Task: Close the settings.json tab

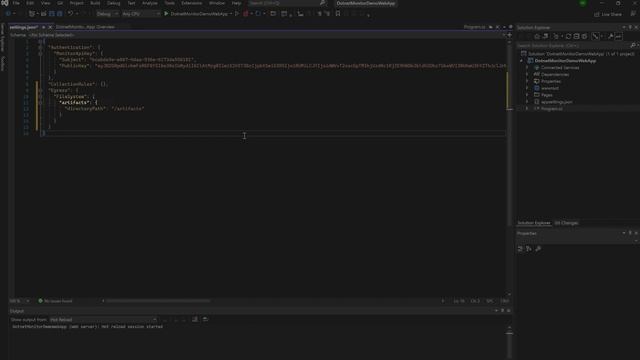Action: [50, 27]
